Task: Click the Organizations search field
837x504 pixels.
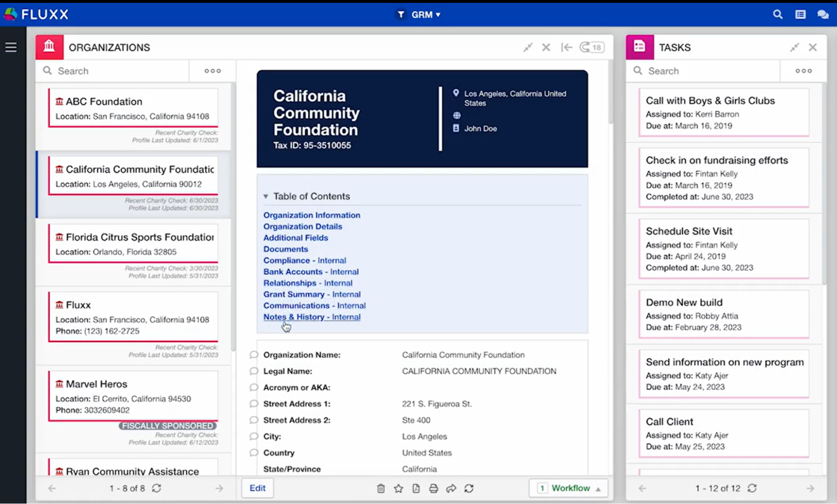Action: click(112, 71)
